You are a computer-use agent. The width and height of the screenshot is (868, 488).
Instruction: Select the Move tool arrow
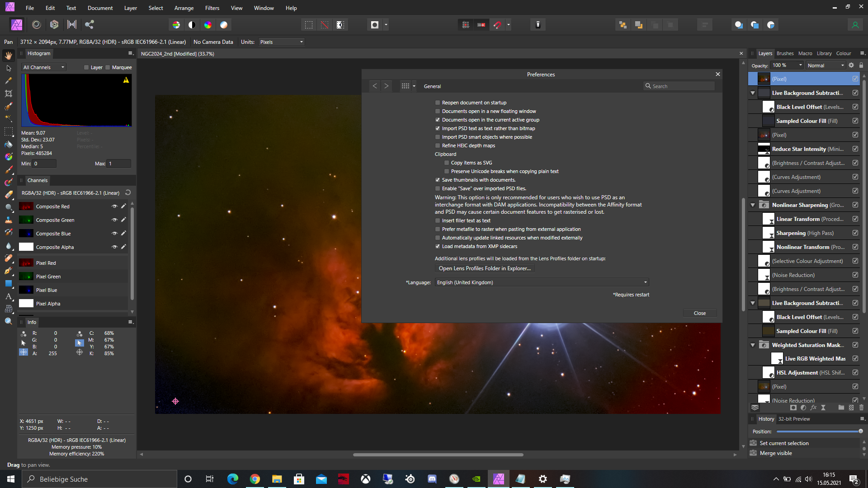pyautogui.click(x=9, y=68)
